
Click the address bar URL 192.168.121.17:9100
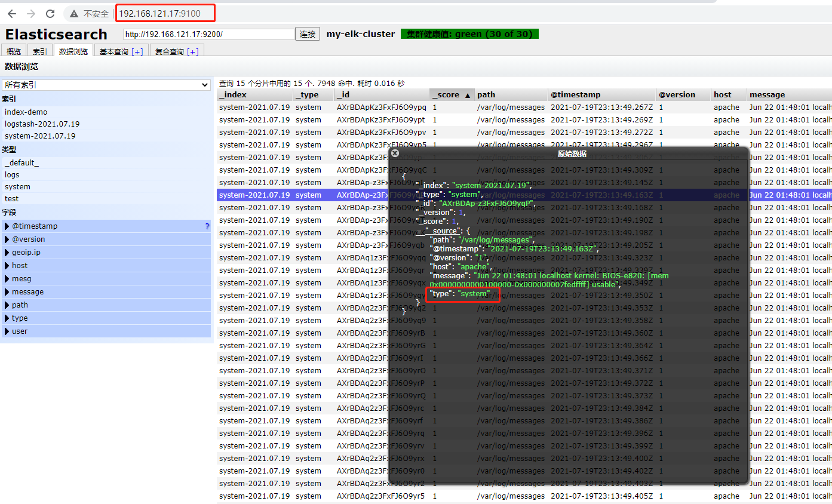(159, 13)
